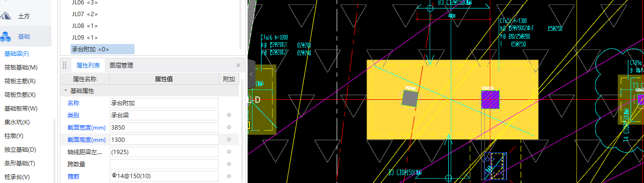Toggle the 附加 option for 截面宽度

pyautogui.click(x=229, y=127)
